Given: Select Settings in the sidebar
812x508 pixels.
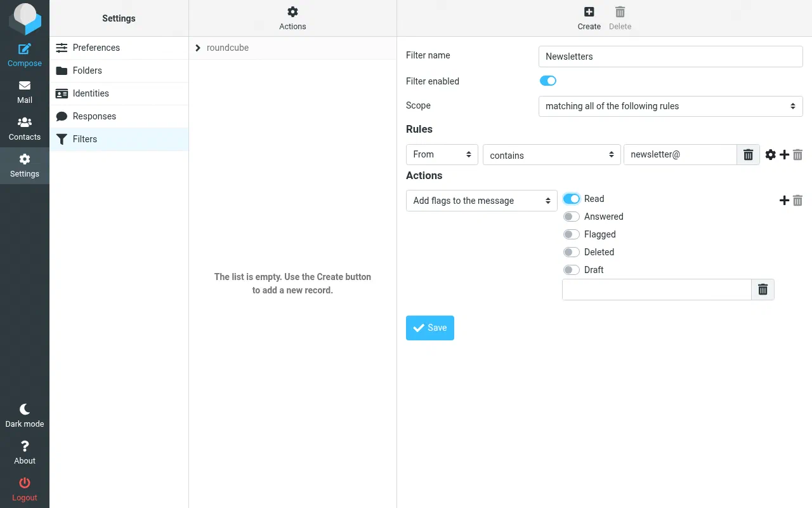Looking at the screenshot, I should [x=25, y=166].
